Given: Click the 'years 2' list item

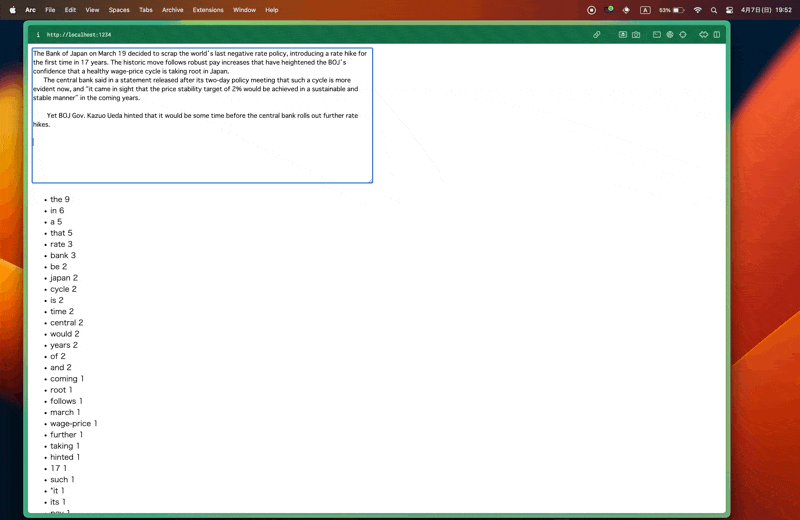Looking at the screenshot, I should coord(64,345).
